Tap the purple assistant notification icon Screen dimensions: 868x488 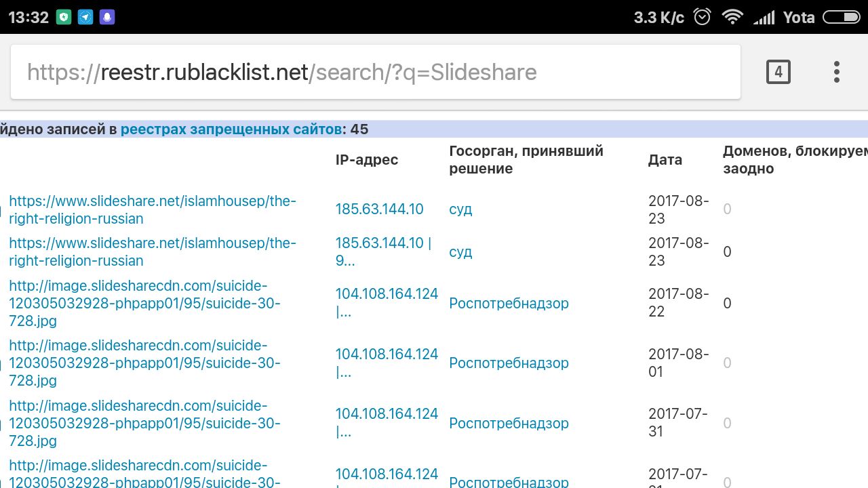point(107,18)
